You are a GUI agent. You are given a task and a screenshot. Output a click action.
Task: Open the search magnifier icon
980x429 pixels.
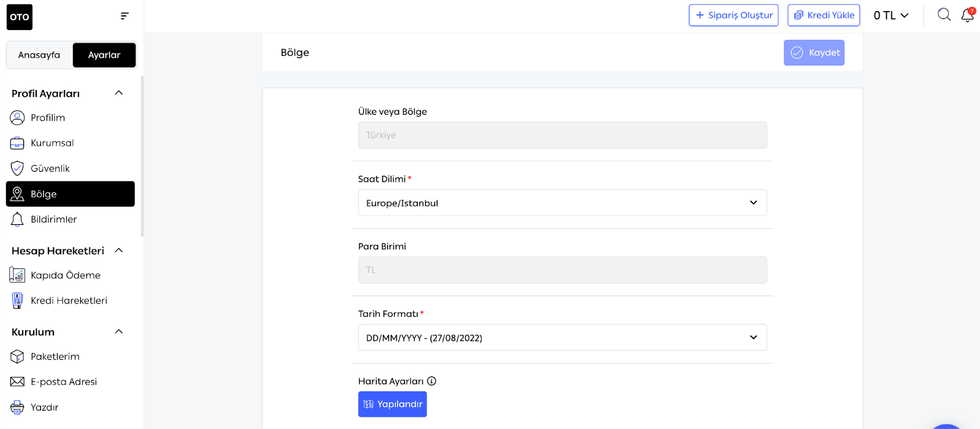[944, 15]
